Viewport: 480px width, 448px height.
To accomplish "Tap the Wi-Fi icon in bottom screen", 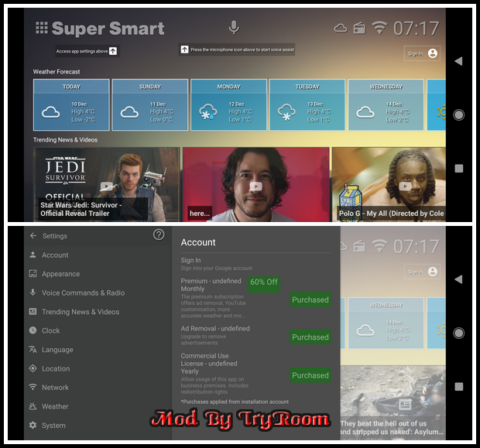I will point(379,246).
